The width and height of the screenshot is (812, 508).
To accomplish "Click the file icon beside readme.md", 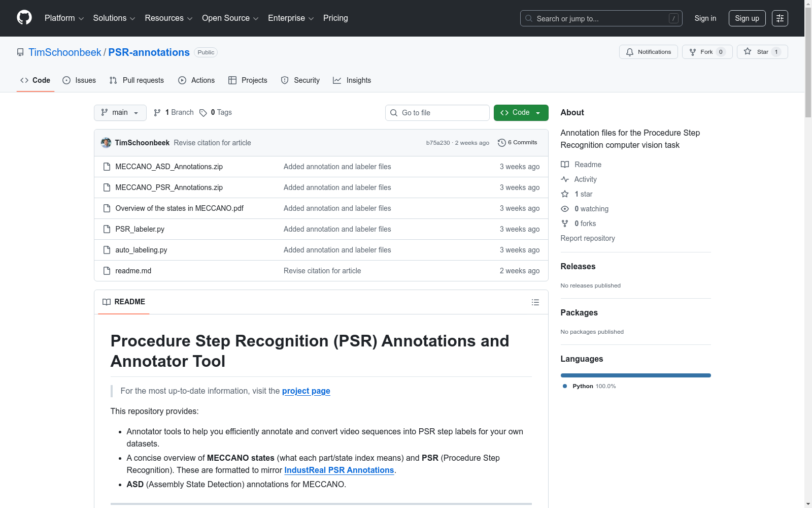I will [x=107, y=271].
